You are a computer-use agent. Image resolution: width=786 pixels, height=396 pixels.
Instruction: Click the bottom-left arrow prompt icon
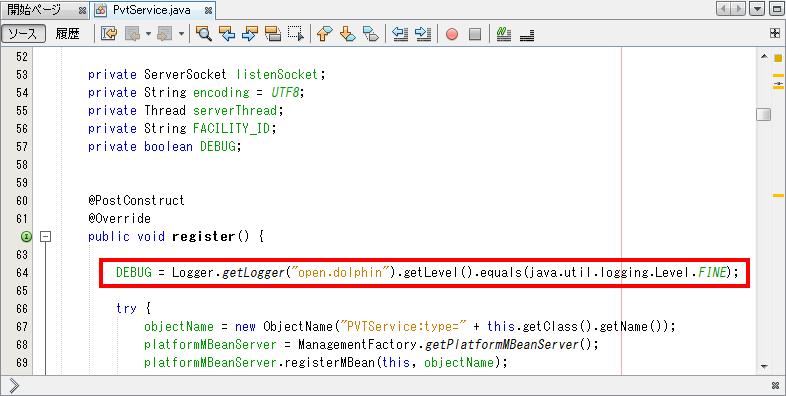click(14, 385)
